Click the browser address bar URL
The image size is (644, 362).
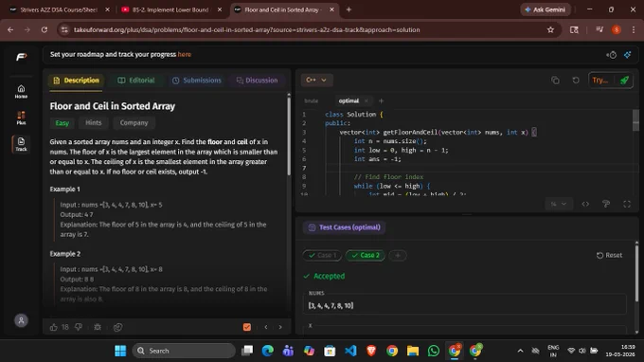tap(247, 29)
